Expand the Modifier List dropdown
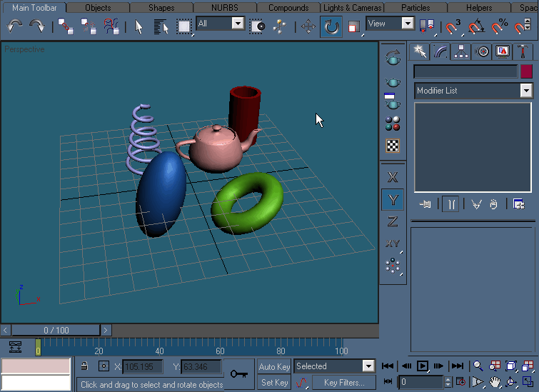Image resolution: width=539 pixels, height=392 pixels. click(x=526, y=91)
